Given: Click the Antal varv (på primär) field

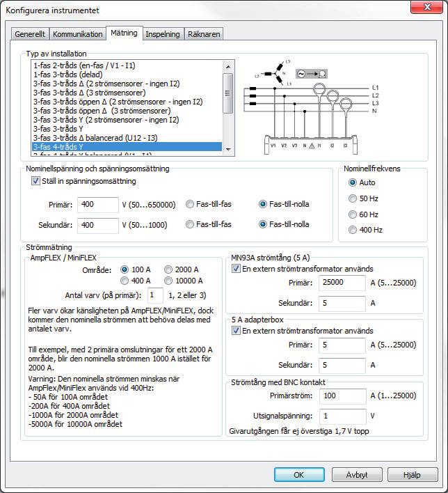Looking at the screenshot, I should tap(155, 295).
